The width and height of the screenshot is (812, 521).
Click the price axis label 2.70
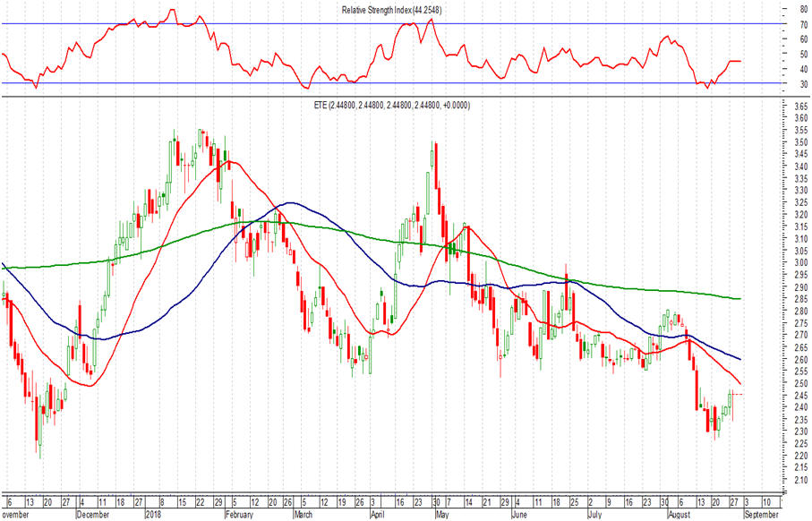(x=800, y=336)
